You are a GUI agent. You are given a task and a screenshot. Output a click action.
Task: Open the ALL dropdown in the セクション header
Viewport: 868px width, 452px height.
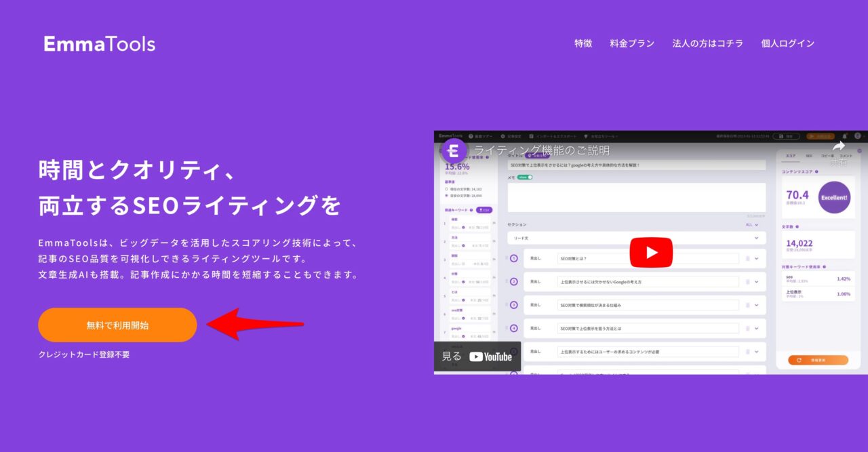click(755, 224)
